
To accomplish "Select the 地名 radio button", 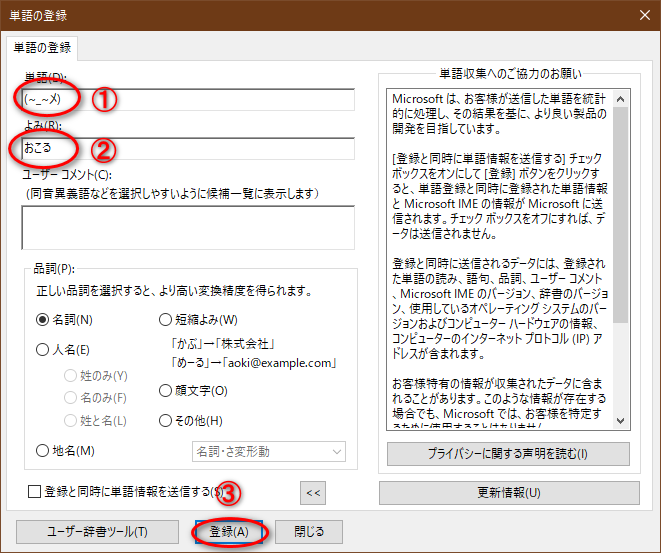I will click(x=43, y=451).
